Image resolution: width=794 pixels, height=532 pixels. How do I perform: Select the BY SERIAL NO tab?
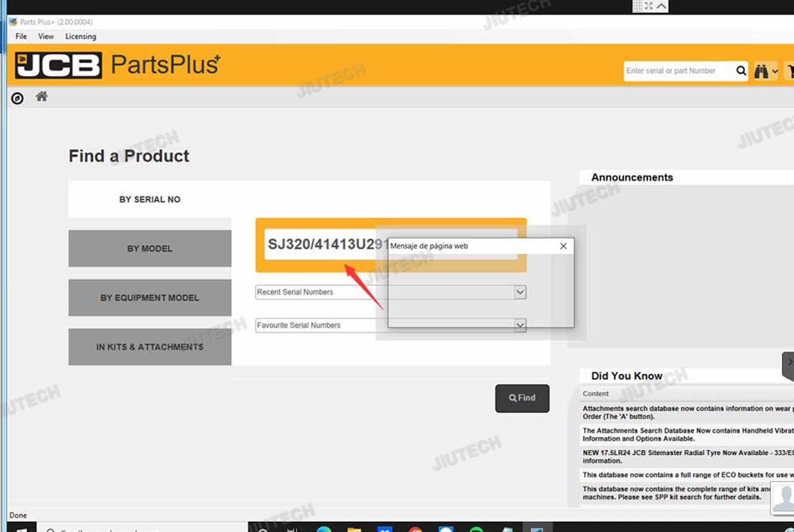pos(150,200)
